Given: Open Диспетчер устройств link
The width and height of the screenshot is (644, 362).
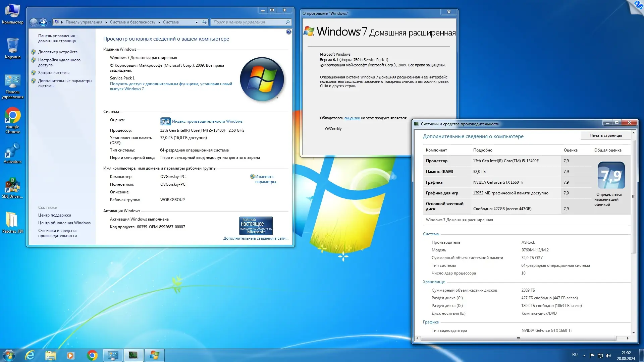Looking at the screenshot, I should point(58,52).
